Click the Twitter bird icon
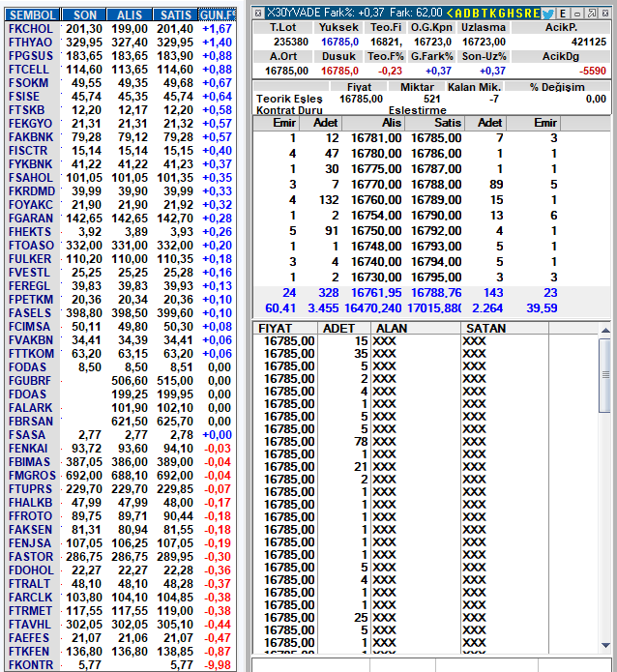The image size is (617, 672). click(x=548, y=14)
